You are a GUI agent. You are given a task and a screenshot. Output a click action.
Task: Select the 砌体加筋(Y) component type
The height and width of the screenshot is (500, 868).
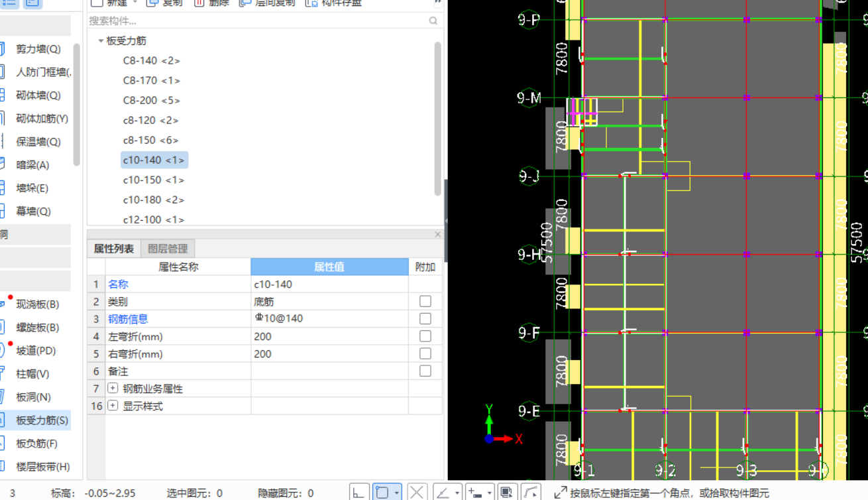42,119
